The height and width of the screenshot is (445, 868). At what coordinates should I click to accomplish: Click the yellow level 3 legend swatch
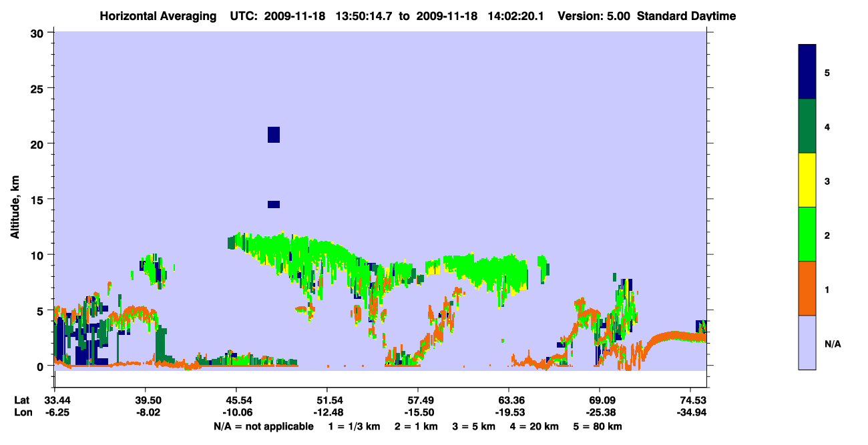pos(807,180)
